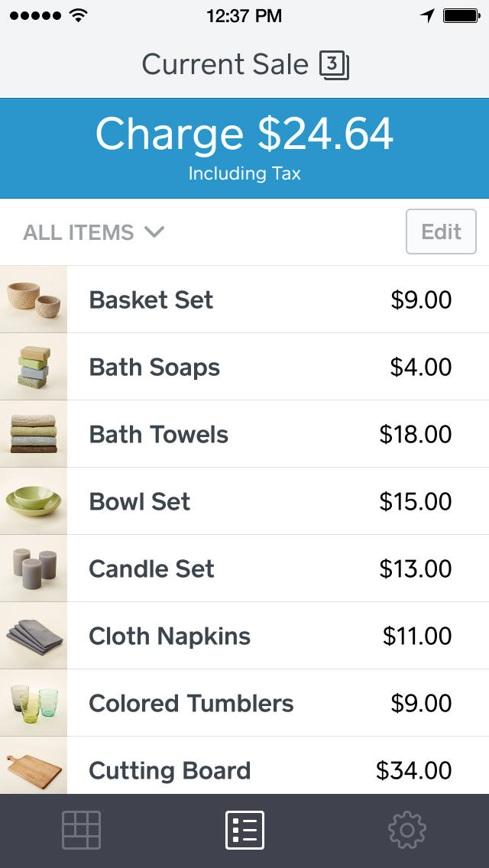Select the item list view tab
The width and height of the screenshot is (489, 868).
(x=244, y=830)
